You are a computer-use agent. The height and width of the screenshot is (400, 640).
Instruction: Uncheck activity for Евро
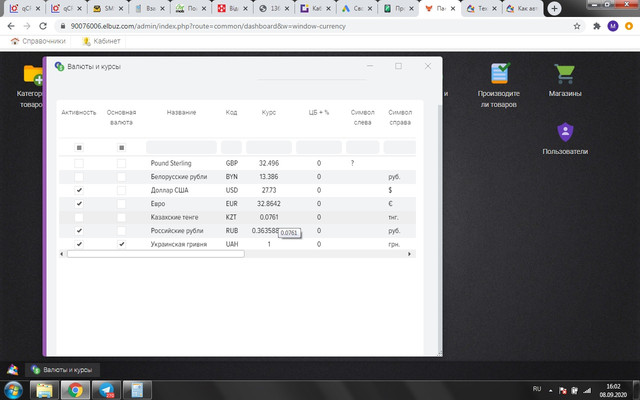coord(79,204)
